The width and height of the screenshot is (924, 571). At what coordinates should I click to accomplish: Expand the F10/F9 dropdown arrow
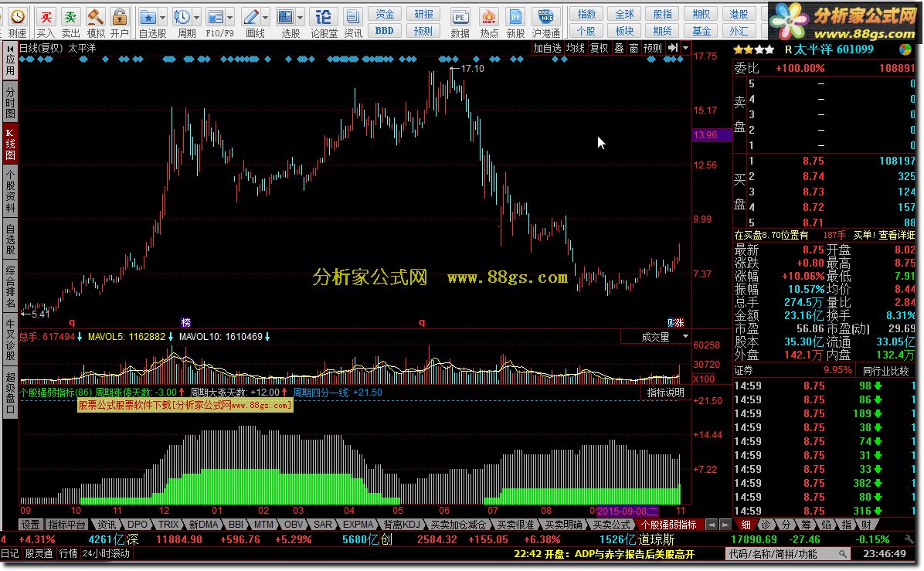click(229, 17)
